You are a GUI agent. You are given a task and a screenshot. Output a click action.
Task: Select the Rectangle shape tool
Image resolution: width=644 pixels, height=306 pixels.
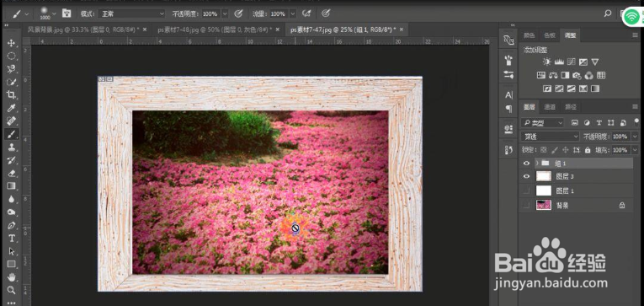12,264
